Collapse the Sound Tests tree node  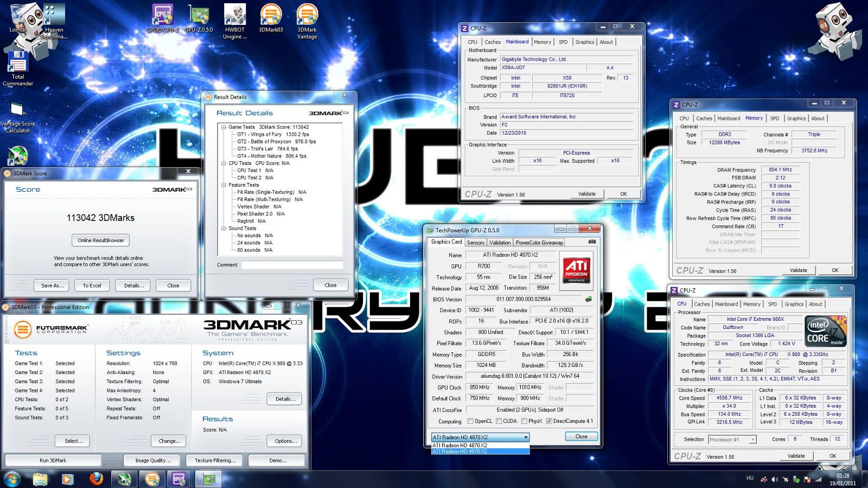(x=224, y=229)
